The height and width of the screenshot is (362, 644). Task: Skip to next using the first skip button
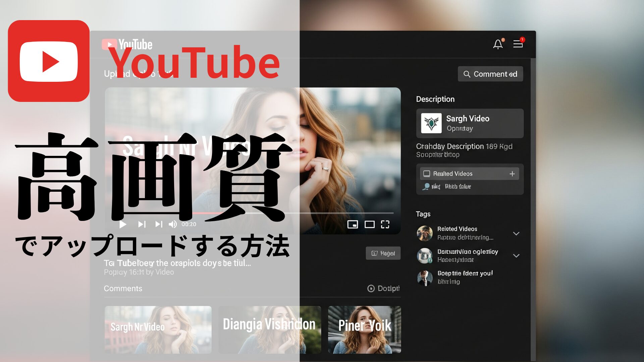tap(142, 224)
